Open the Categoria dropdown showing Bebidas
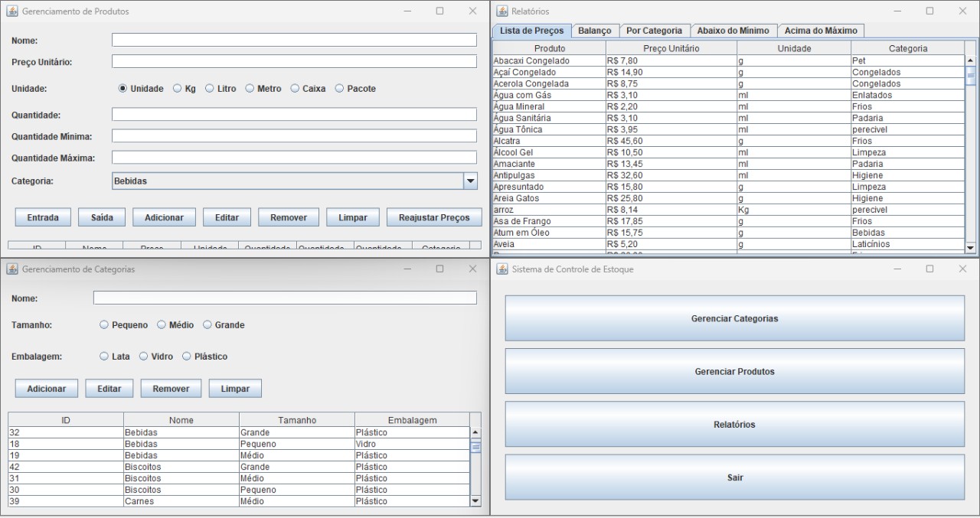Screen dimensions: 980x518 tap(295, 181)
